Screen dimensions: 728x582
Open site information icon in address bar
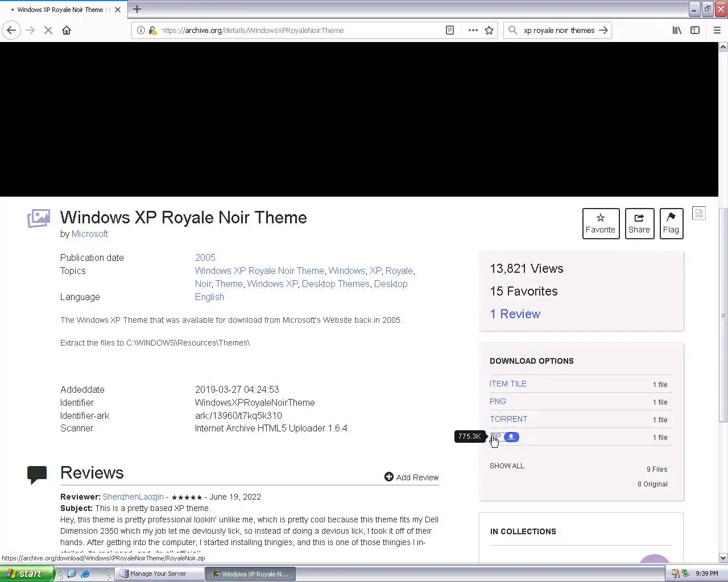[x=141, y=30]
